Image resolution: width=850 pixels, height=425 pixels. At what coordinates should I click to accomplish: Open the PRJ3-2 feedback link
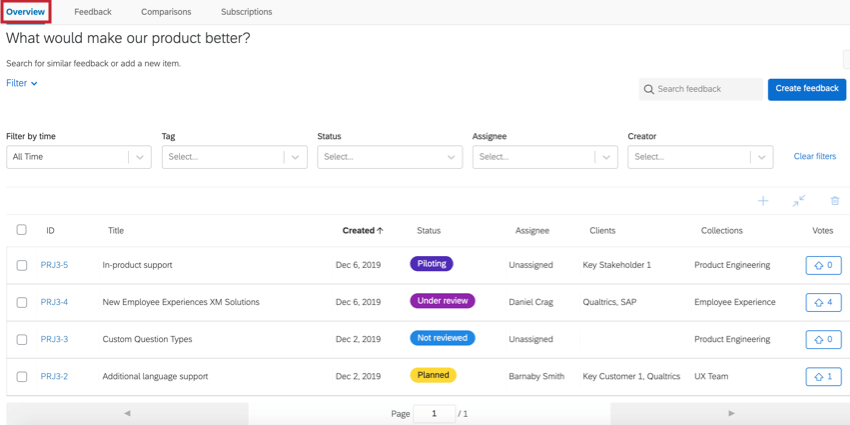pyautogui.click(x=54, y=376)
